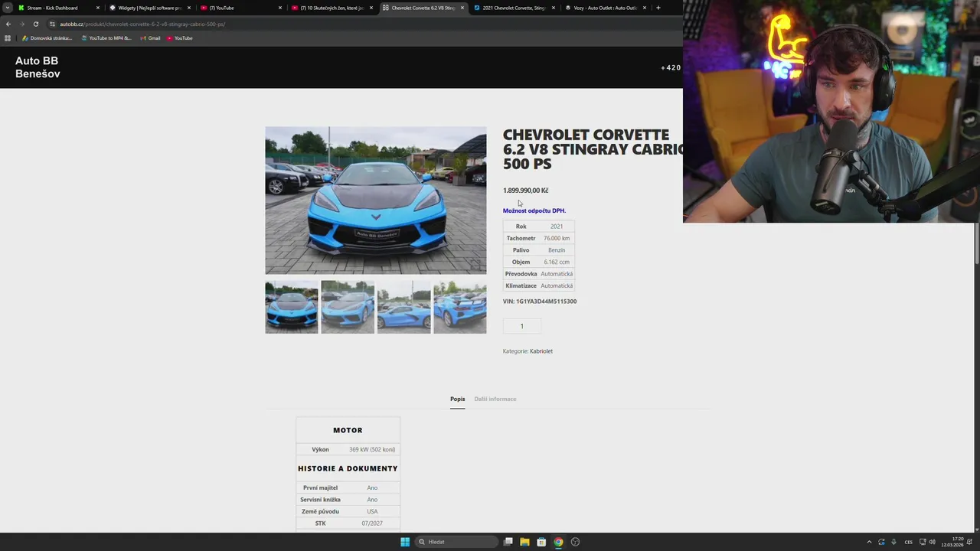Click the quantity field showing 1
980x551 pixels.
coord(522,326)
